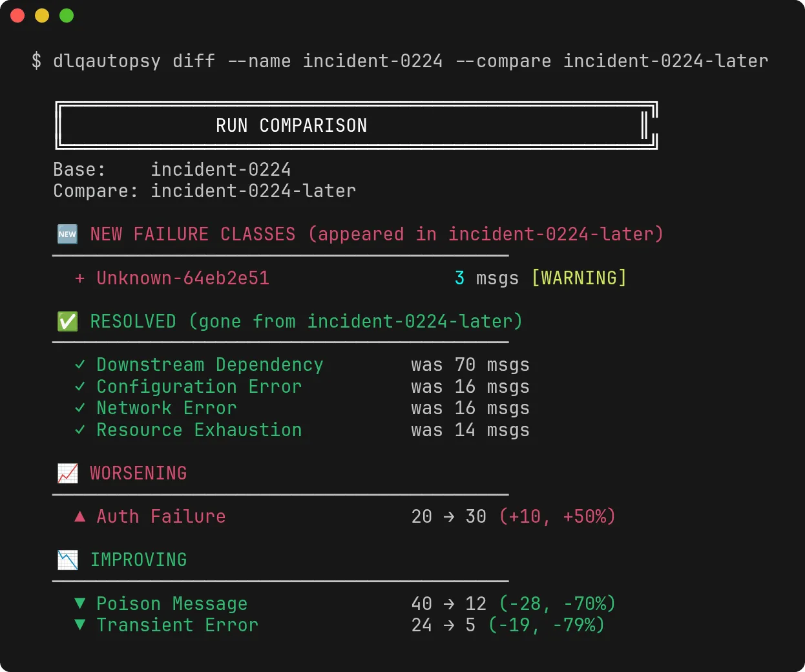Click the rising chart emoji beside WORSENING
This screenshot has height=672, width=805.
click(67, 473)
